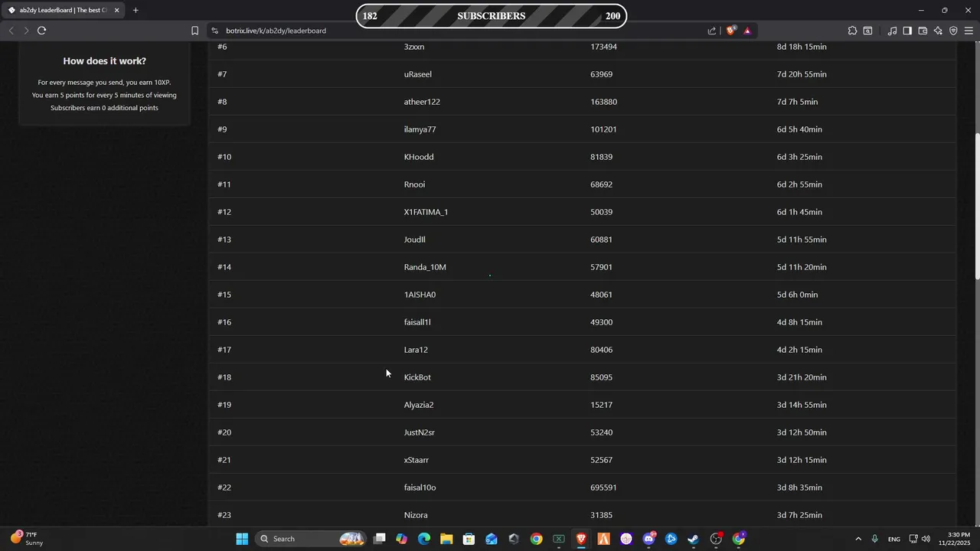Viewport: 980px width, 551px height.
Task: Click username Alyazia2 at rank 19
Action: (419, 405)
